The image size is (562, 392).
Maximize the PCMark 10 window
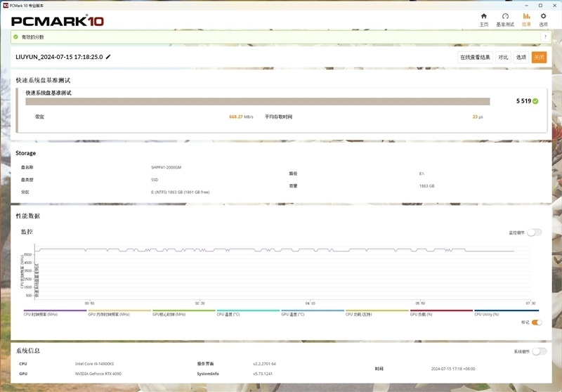540,6
